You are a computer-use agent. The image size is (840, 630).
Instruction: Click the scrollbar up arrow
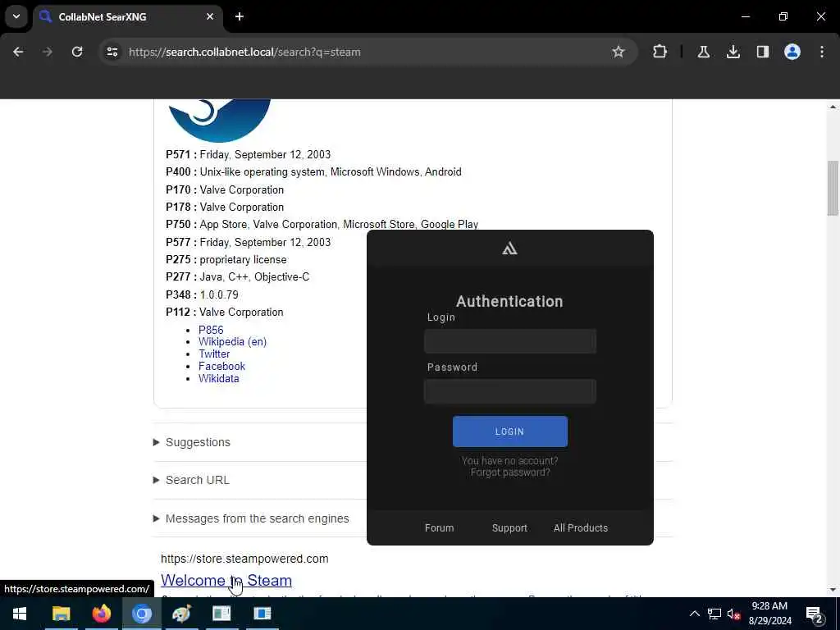[833, 107]
